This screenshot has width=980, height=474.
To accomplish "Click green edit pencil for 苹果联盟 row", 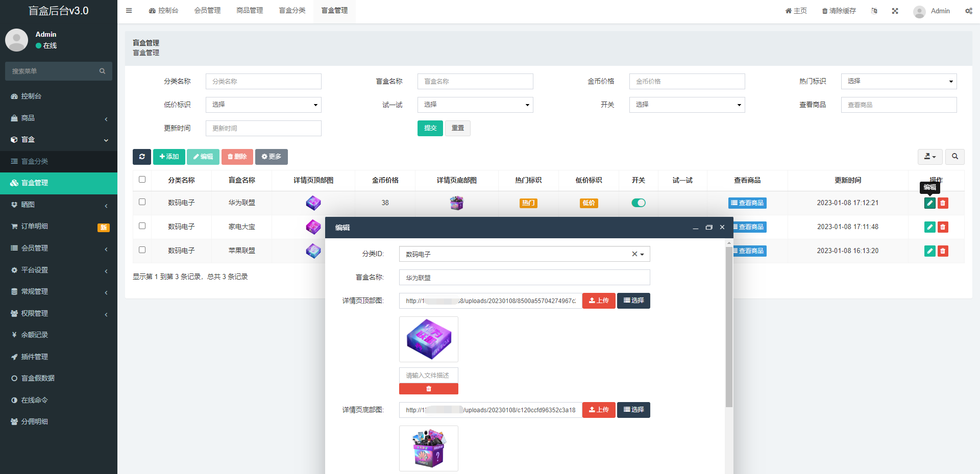I will [x=929, y=251].
